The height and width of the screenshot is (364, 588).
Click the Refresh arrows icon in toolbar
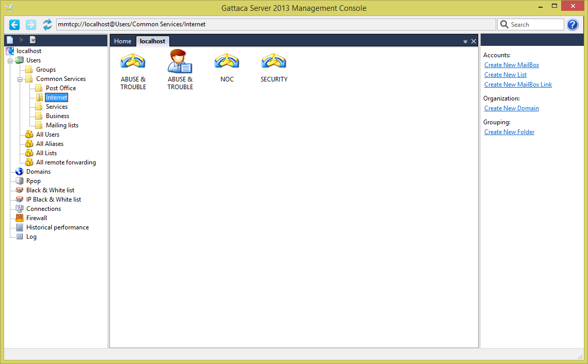tap(47, 24)
